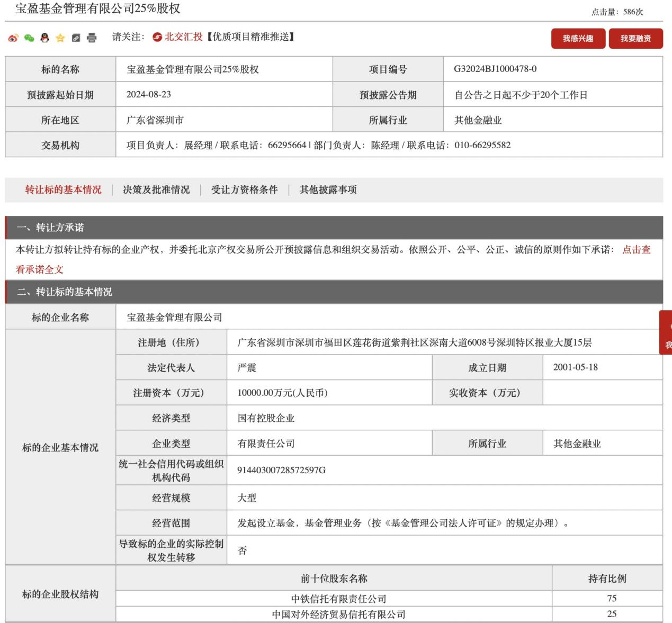This screenshot has height=623, width=672.
Task: Click the copy link icon
Action: [76, 38]
